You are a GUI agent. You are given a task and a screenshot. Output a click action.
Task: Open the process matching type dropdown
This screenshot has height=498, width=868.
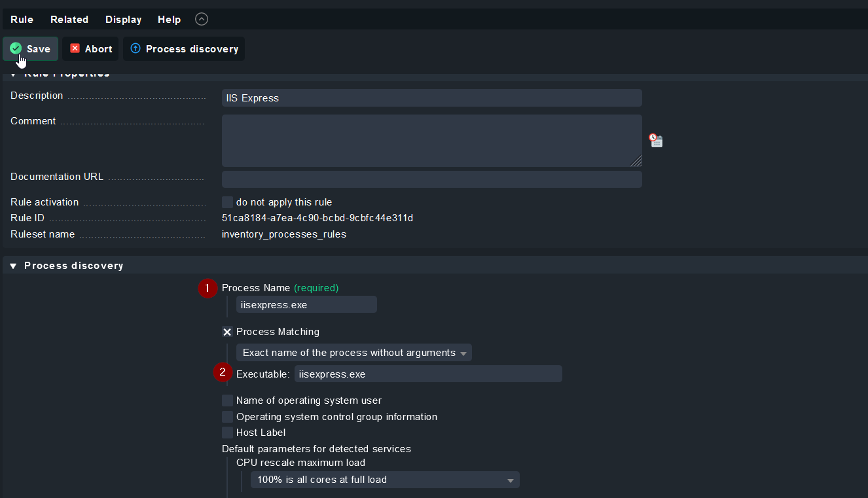click(x=353, y=353)
